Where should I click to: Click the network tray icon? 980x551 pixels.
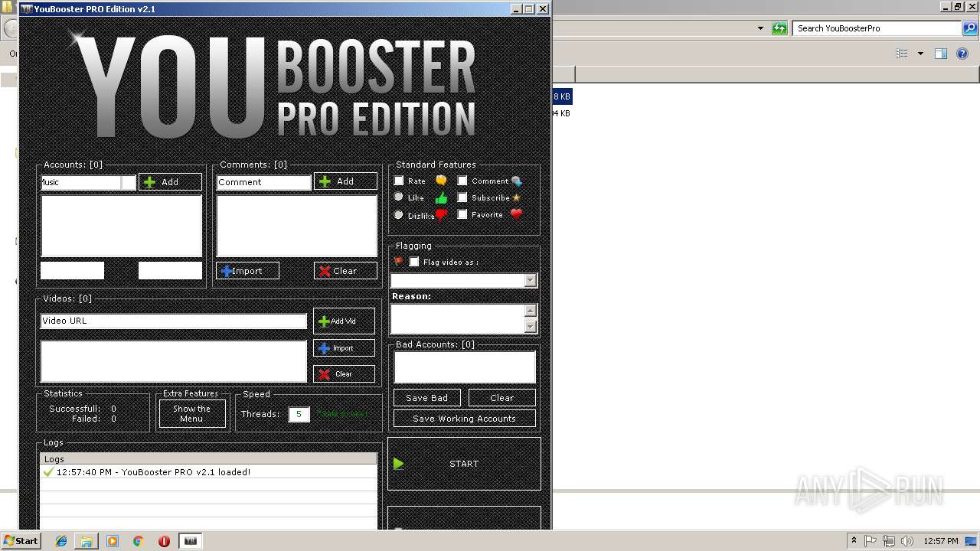pyautogui.click(x=890, y=541)
